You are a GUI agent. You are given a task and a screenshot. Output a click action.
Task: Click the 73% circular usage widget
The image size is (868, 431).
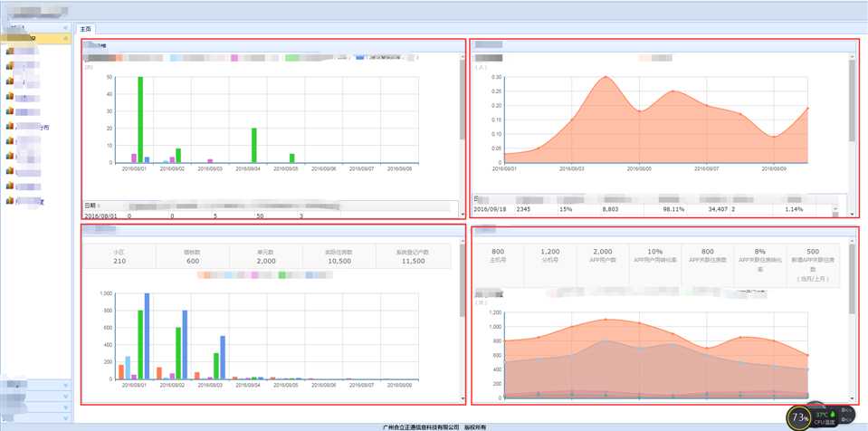798,417
